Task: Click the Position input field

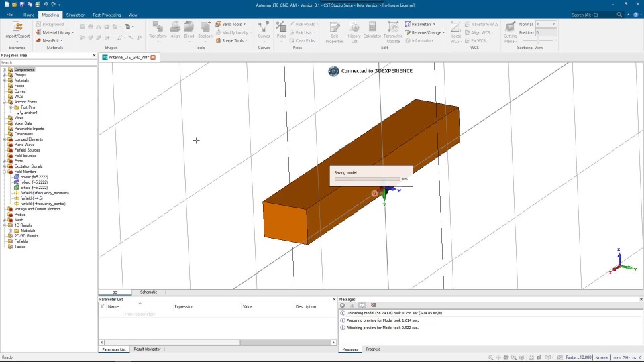Action: 546,32
